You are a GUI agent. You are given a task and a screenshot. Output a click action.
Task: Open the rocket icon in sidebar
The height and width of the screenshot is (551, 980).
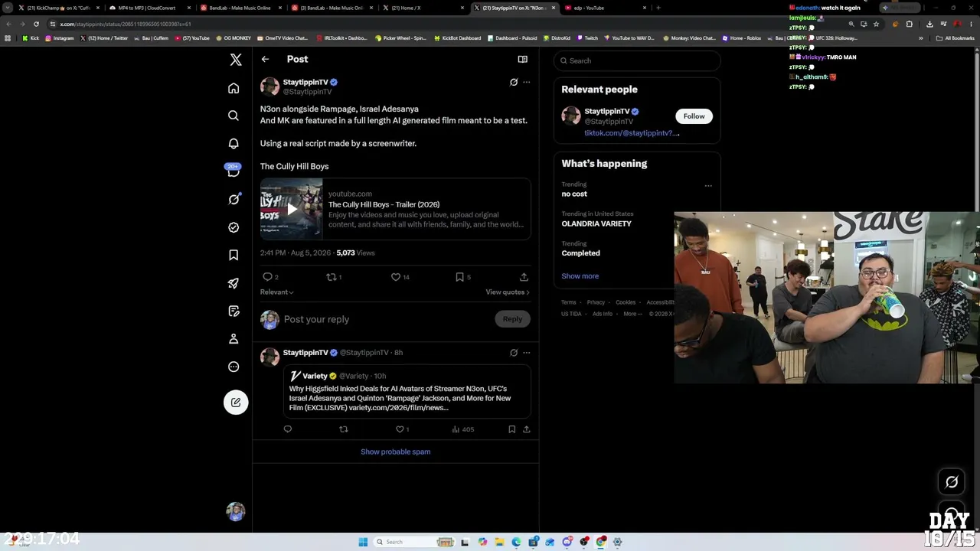[234, 283]
